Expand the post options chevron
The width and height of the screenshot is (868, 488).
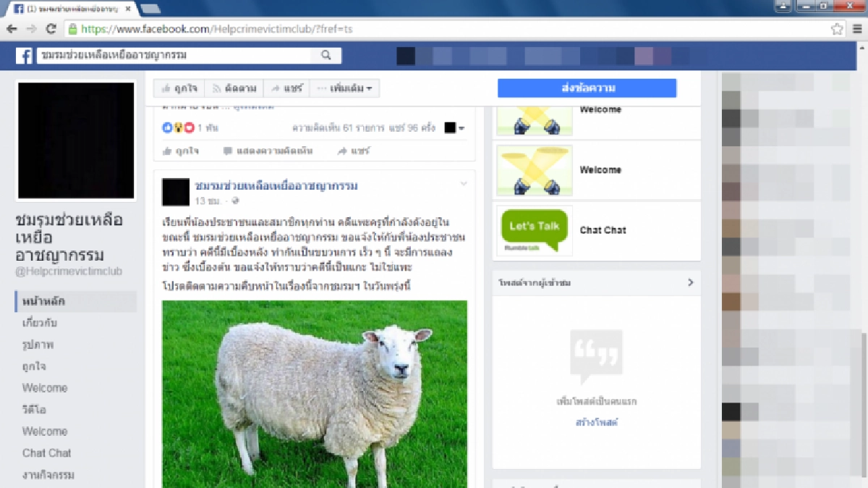point(464,184)
